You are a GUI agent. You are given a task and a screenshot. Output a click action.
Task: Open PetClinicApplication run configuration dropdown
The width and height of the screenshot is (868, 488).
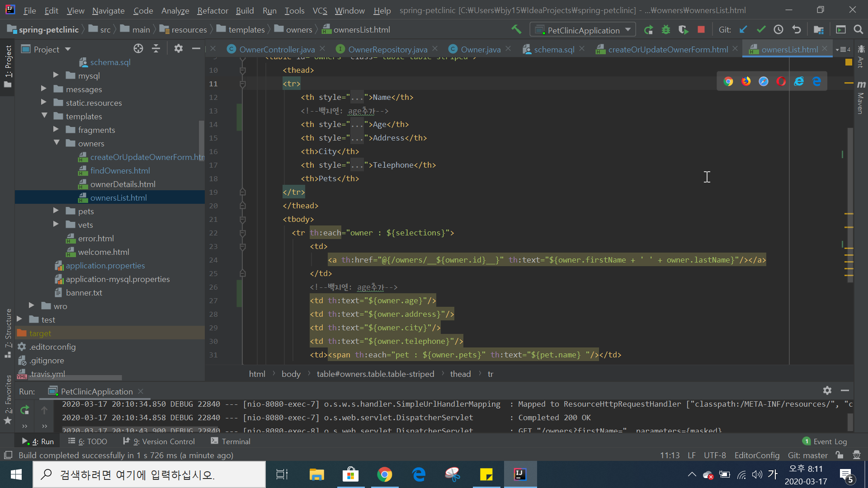tap(583, 30)
